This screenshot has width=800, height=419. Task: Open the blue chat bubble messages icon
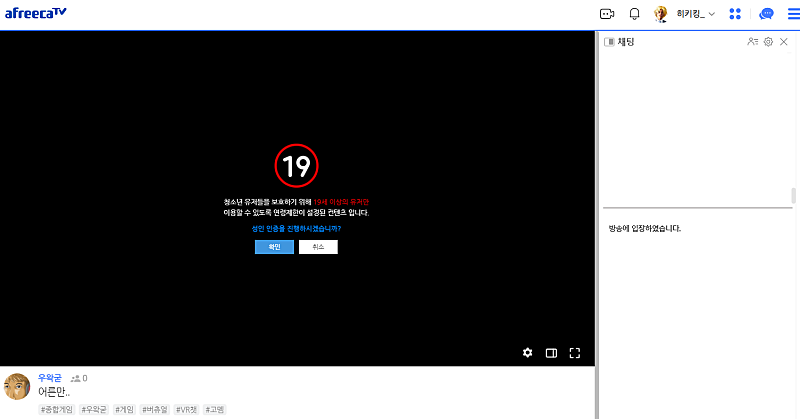(766, 14)
